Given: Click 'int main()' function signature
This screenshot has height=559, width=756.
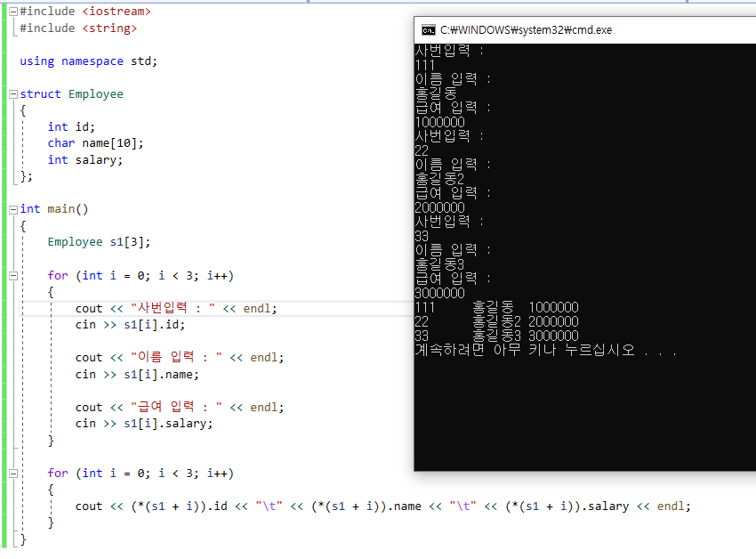Looking at the screenshot, I should (x=54, y=209).
